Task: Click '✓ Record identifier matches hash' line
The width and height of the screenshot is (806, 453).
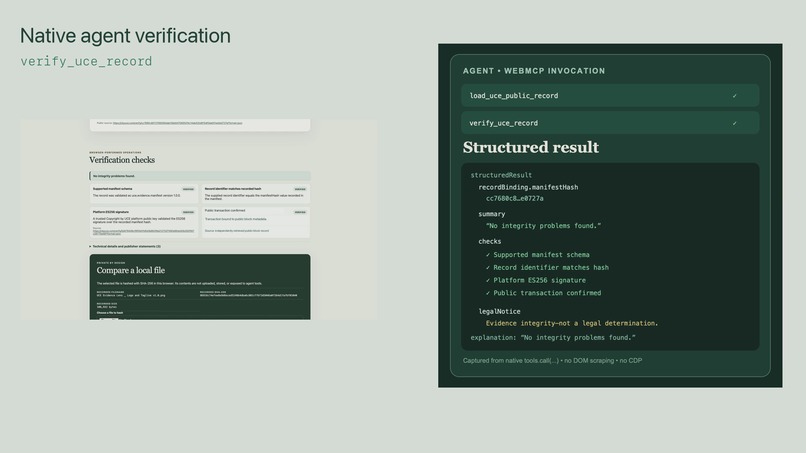Action: [x=547, y=267]
